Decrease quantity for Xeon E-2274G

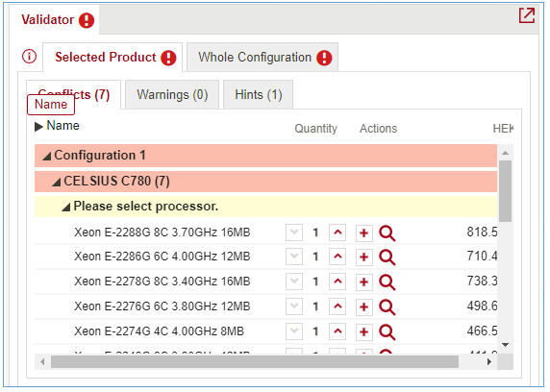pos(294,331)
